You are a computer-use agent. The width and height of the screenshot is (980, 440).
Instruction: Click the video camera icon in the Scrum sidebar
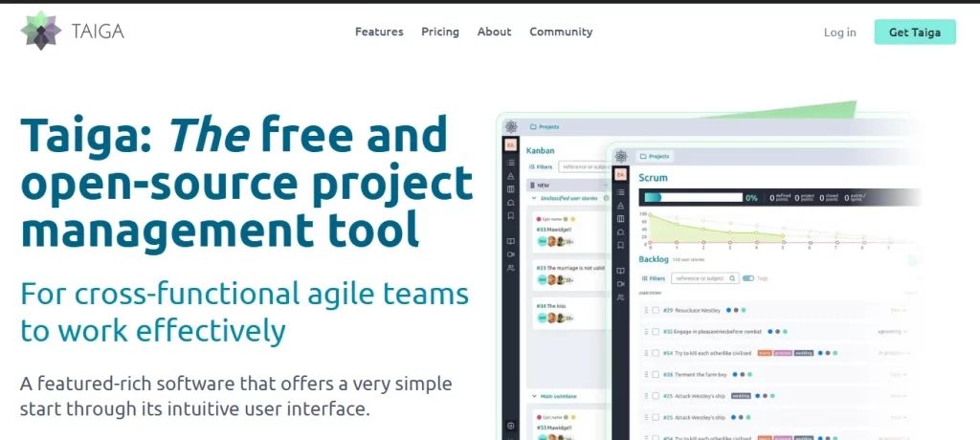coord(621,284)
